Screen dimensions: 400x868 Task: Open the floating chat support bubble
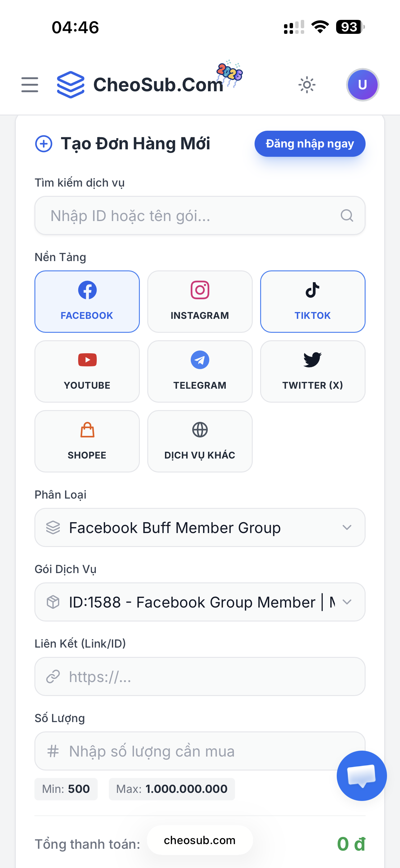(x=362, y=776)
